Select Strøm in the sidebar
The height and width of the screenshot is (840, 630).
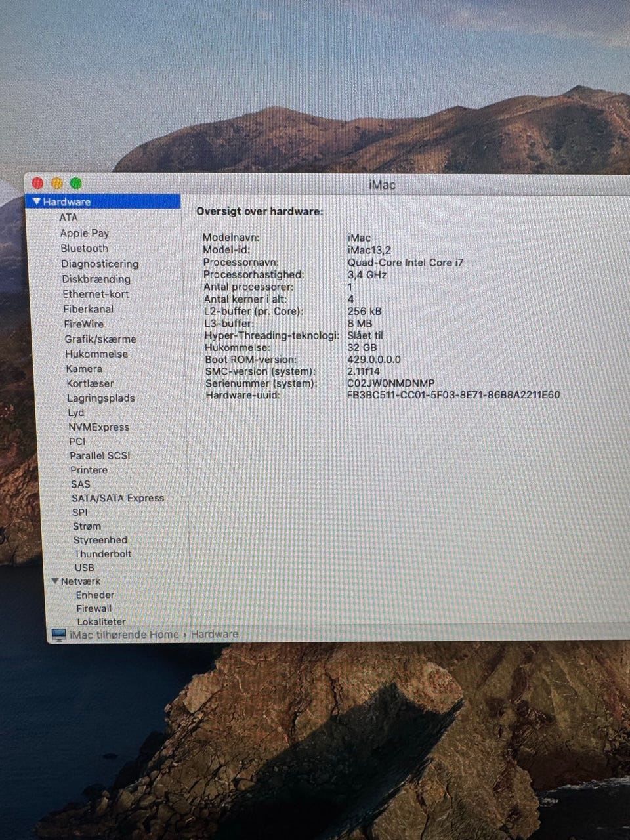point(87,526)
